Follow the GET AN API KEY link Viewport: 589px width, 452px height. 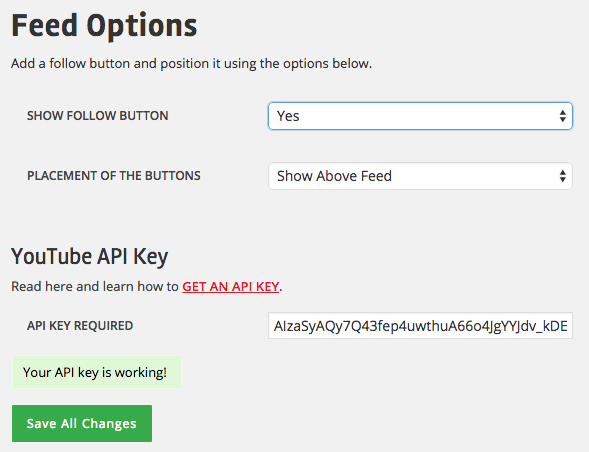(231, 287)
